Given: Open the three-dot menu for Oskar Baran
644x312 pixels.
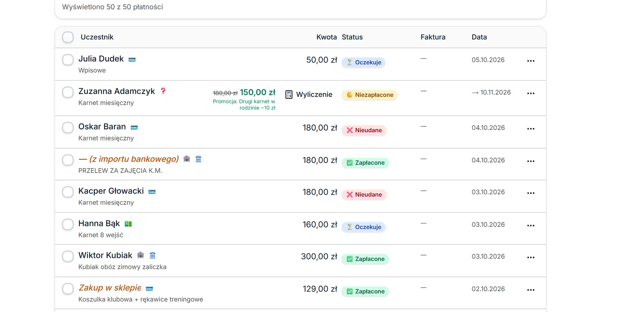Looking at the screenshot, I should point(531,129).
